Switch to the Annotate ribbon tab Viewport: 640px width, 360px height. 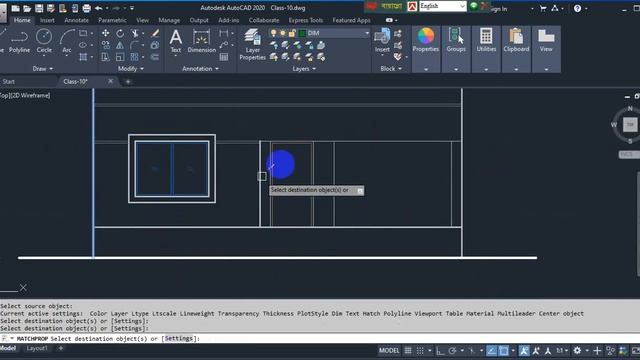click(x=76, y=20)
